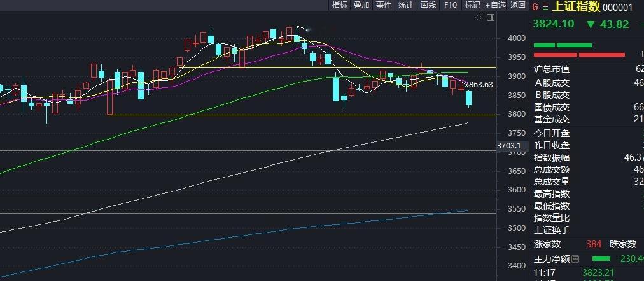Open the 统计 statistics toolbar button
Screen dimensions: 644x281
coord(406,5)
